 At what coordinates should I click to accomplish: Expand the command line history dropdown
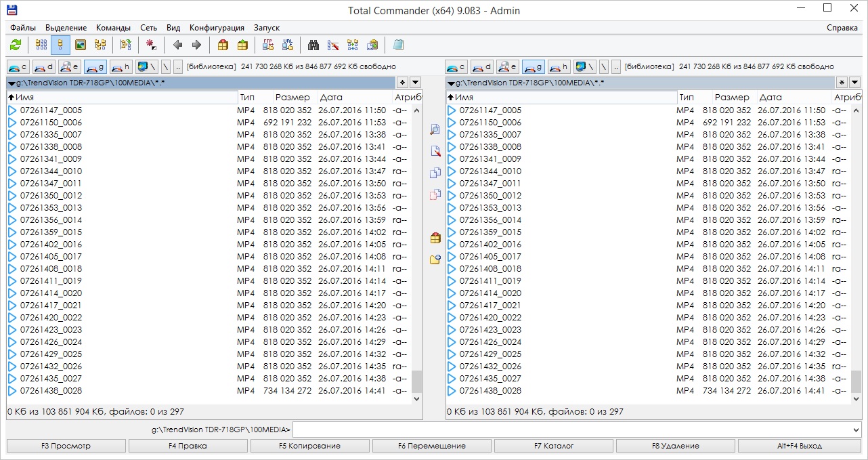coord(856,430)
